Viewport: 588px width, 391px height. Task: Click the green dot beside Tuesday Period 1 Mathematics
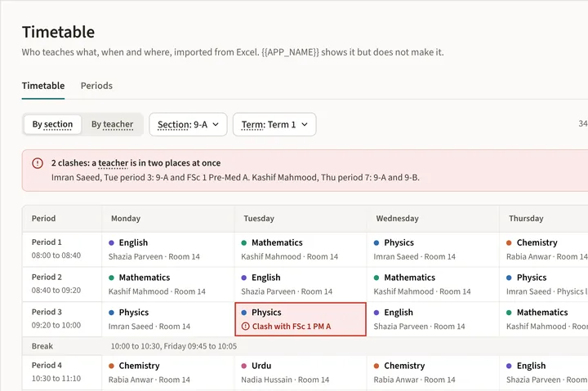244,243
